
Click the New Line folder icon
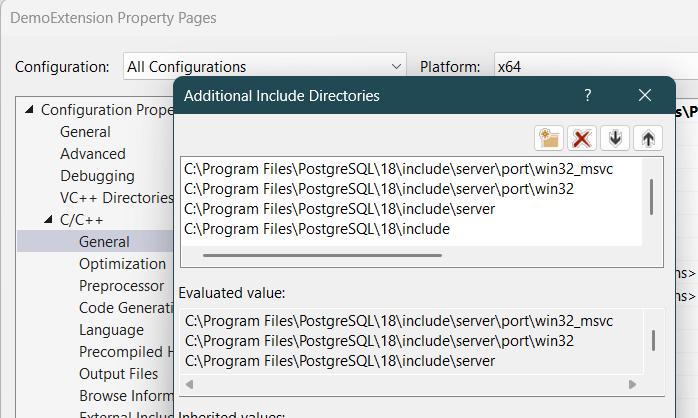coord(547,138)
